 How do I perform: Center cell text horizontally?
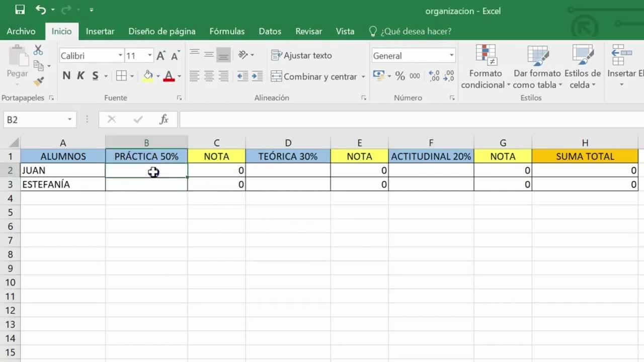(x=209, y=76)
